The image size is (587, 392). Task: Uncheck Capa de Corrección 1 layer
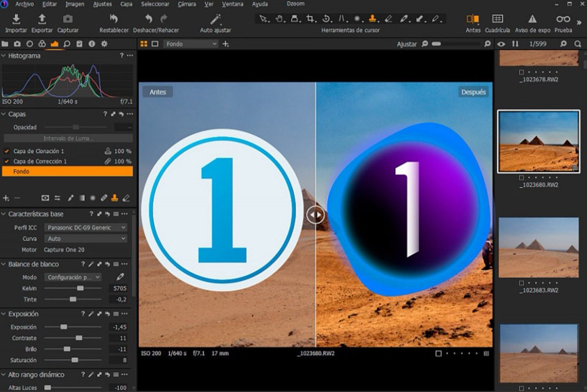[x=7, y=161]
